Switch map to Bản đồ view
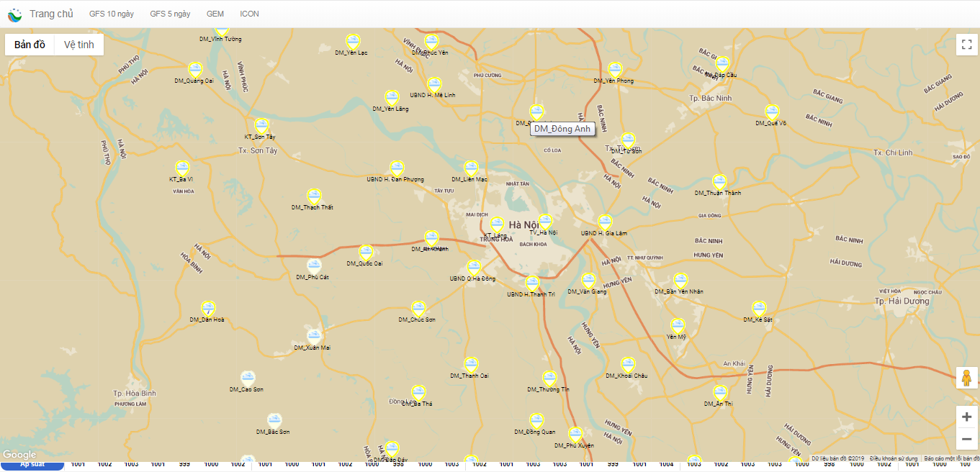The height and width of the screenshot is (472, 980). (30, 45)
